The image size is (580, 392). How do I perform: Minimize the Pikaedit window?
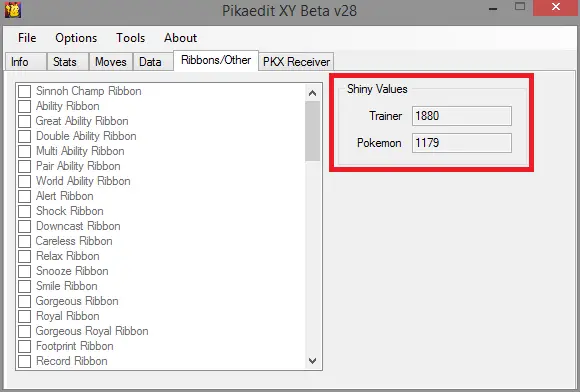click(493, 8)
